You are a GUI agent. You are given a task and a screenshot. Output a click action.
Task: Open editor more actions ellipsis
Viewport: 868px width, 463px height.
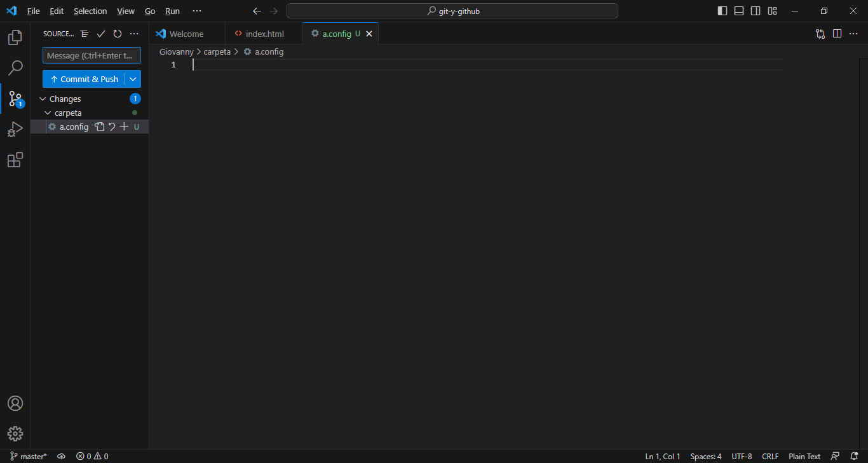[853, 34]
